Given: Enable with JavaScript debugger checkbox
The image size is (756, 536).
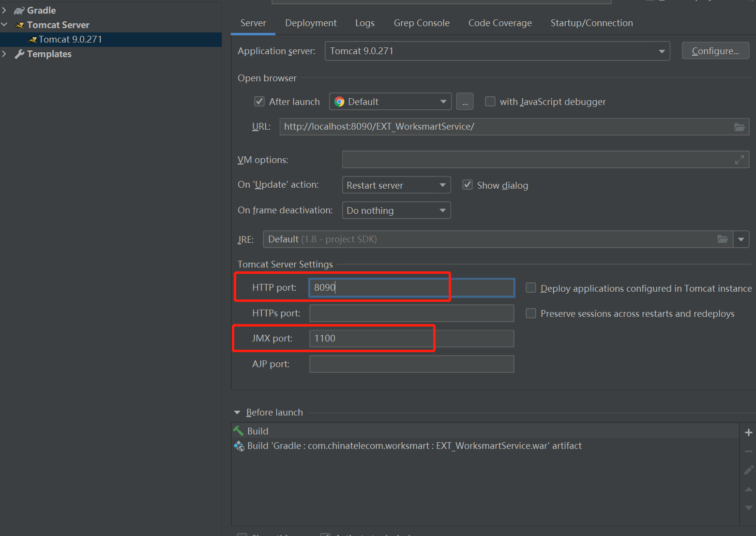Looking at the screenshot, I should [490, 102].
